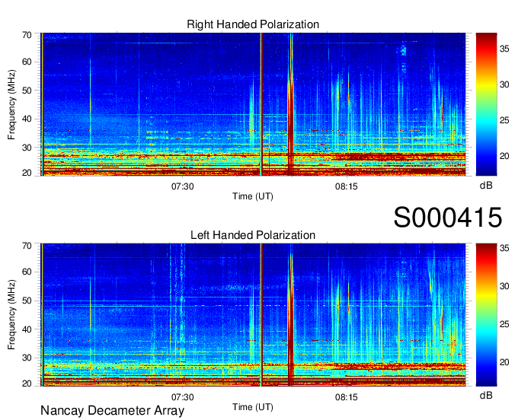Click the 70 MHz tick on Right Handed plot
The height and width of the screenshot is (420, 518).
coord(27,35)
